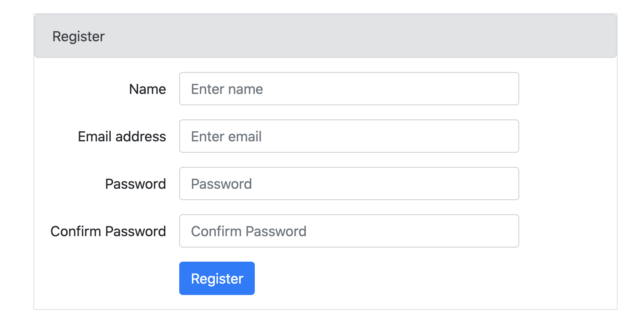Click the 'Confirm Password' placeholder inside textbox
This screenshot has width=644, height=331.
pyautogui.click(x=249, y=231)
